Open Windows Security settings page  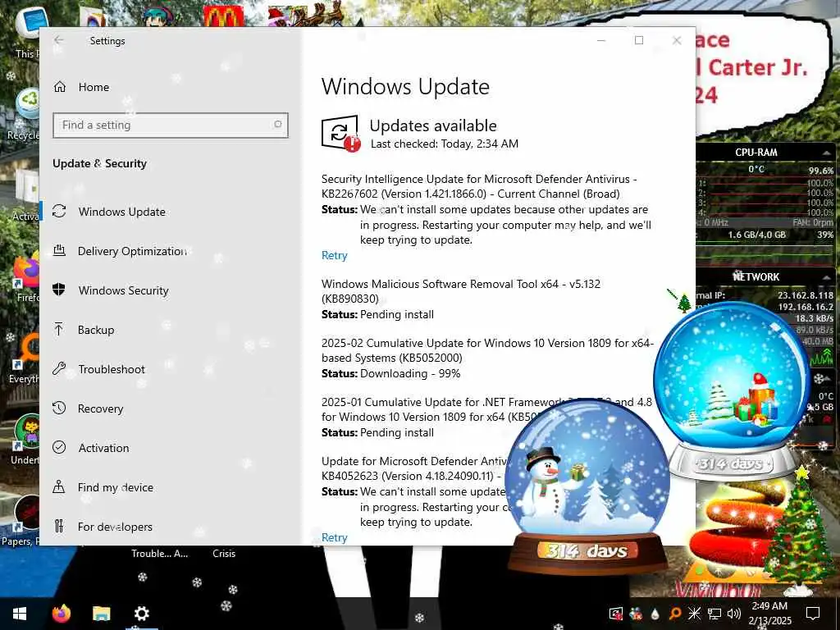pos(123,290)
